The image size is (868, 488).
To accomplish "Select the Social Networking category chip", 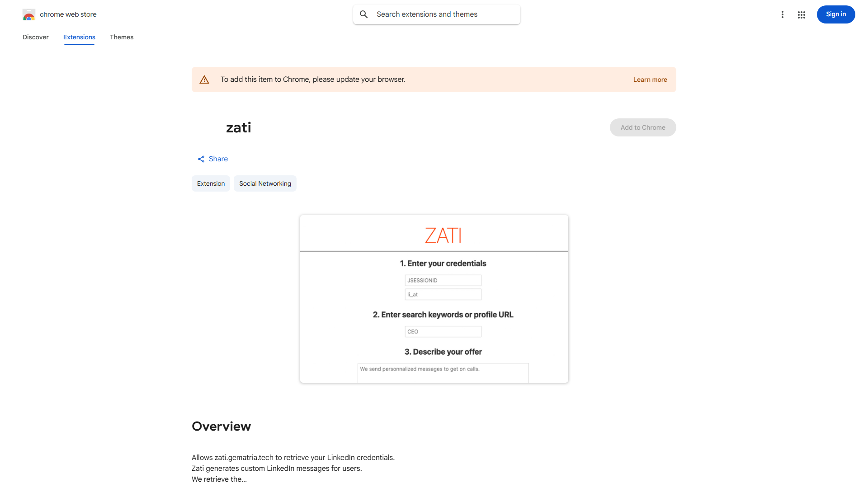I will (x=265, y=183).
